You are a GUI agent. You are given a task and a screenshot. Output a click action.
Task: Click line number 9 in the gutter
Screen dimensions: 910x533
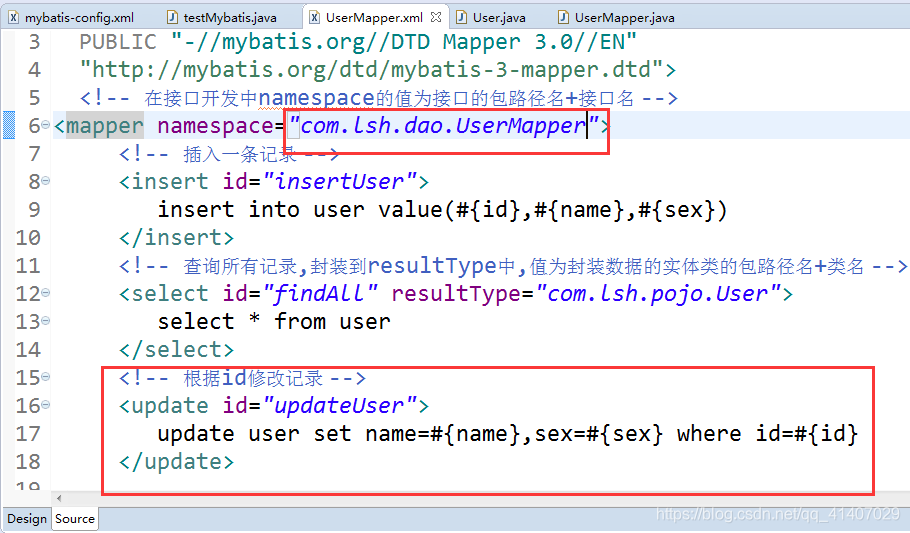[34, 209]
